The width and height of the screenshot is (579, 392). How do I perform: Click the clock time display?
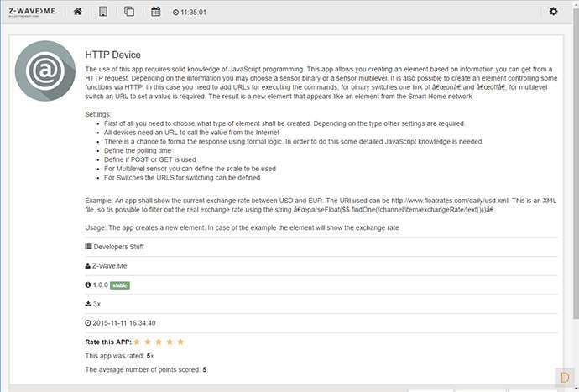click(x=192, y=13)
